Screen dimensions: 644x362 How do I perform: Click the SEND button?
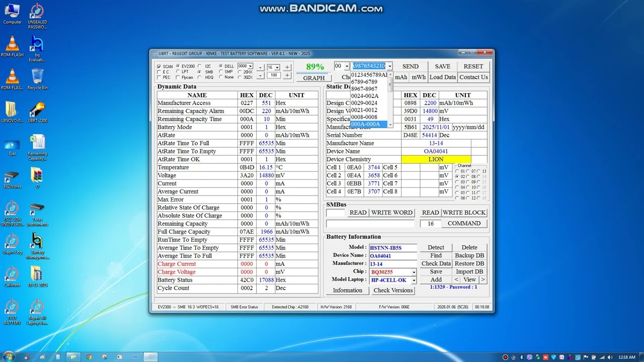point(411,66)
